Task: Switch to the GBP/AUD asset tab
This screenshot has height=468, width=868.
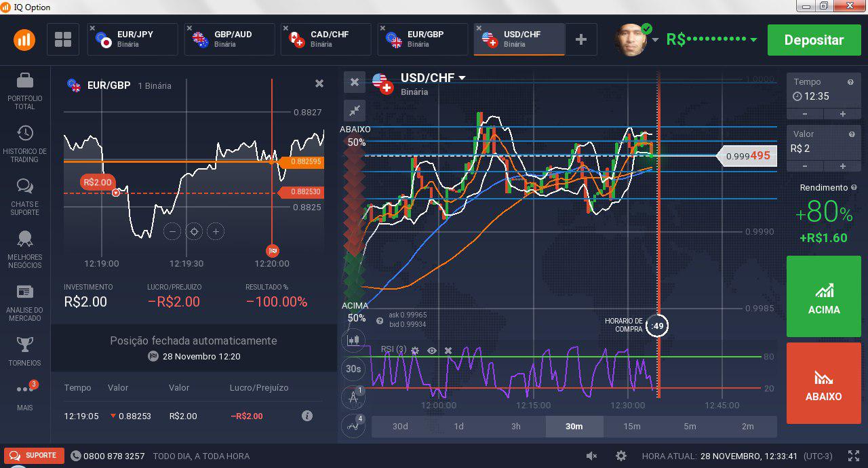Action: coord(229,39)
